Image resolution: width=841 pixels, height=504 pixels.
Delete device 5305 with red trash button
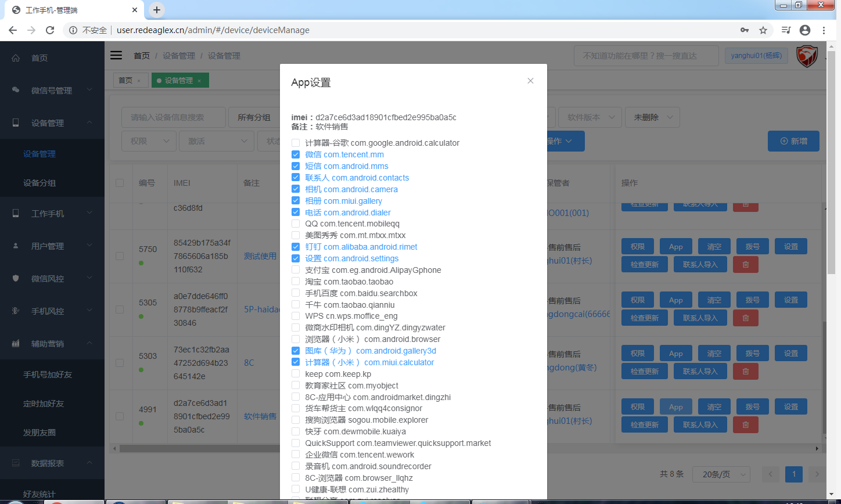tap(746, 318)
